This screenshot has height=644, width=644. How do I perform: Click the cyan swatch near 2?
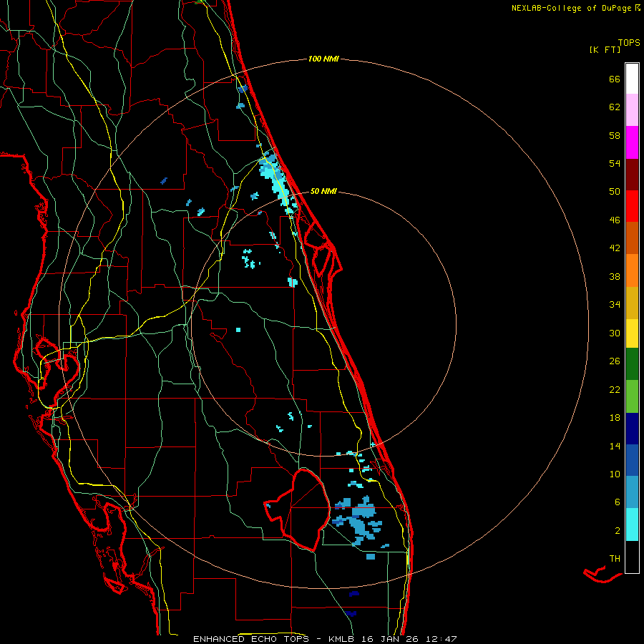[632, 525]
